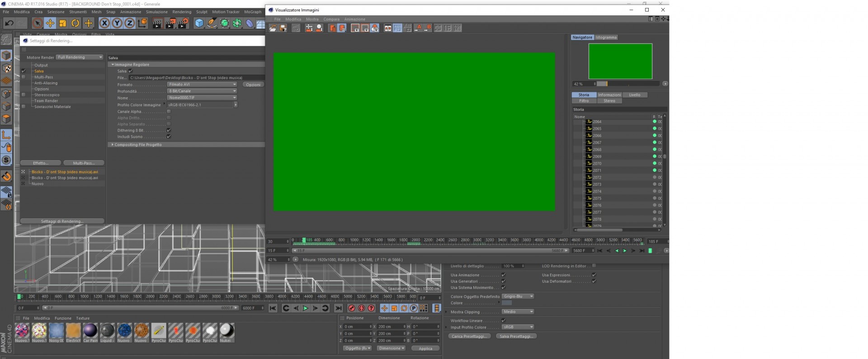
Task: Switch to the Istogramma tab
Action: (x=606, y=38)
